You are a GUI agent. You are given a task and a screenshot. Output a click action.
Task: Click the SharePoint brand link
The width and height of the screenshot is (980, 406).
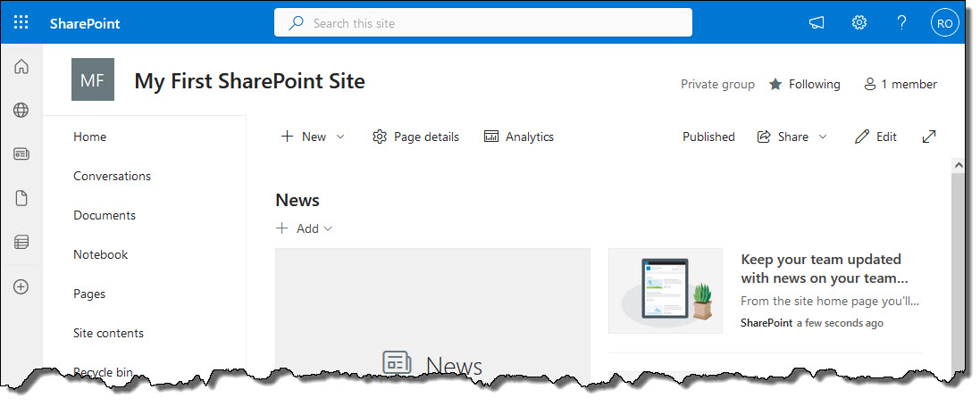(x=85, y=24)
